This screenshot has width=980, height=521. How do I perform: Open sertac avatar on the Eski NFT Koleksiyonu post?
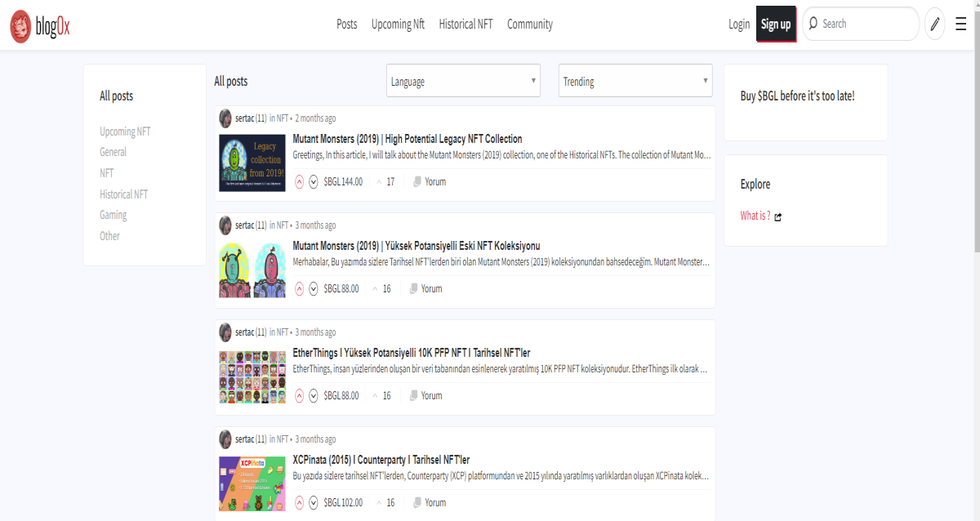(x=225, y=225)
